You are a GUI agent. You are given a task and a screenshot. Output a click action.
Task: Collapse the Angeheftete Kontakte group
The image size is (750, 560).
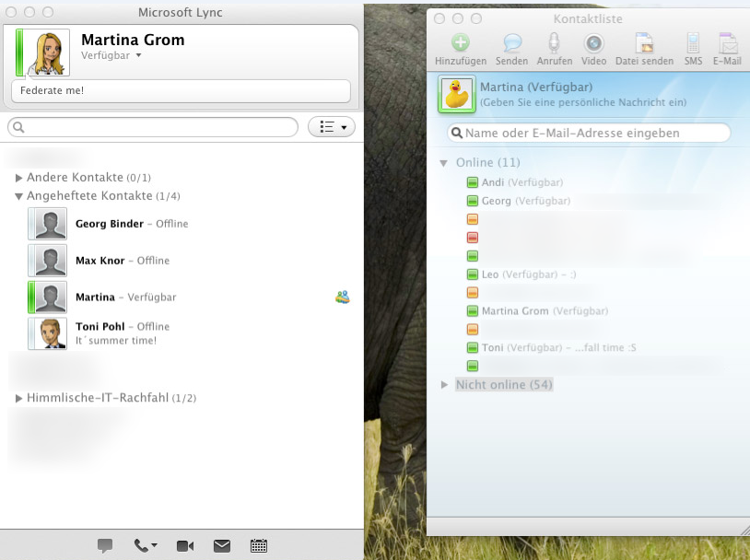(19, 196)
